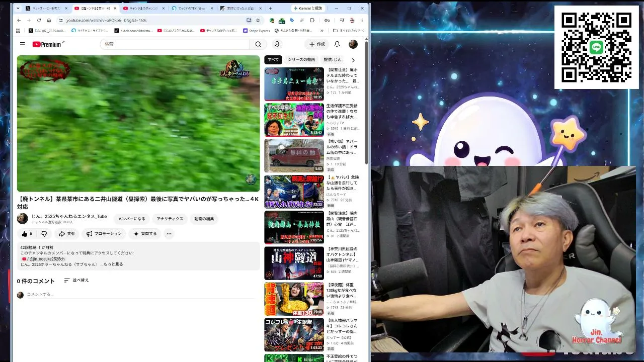
Task: Like the video with thumbs-up
Action: pyautogui.click(x=27, y=234)
